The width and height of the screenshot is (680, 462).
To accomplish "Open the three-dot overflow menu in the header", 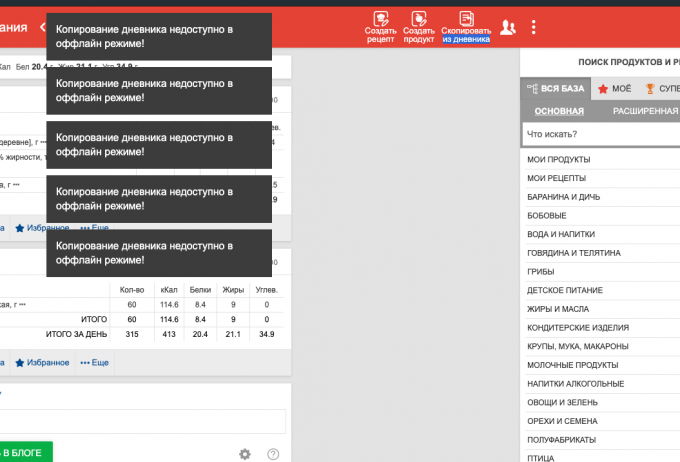I will click(x=534, y=27).
